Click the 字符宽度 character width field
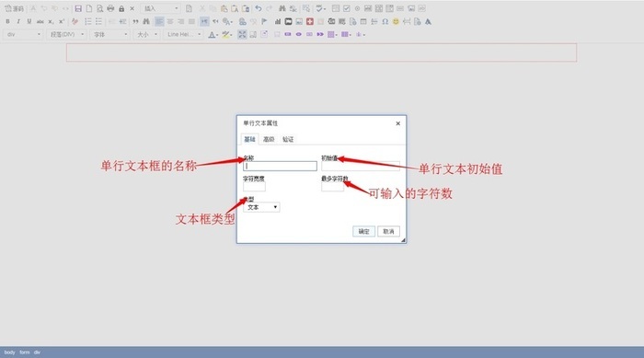 pyautogui.click(x=254, y=187)
